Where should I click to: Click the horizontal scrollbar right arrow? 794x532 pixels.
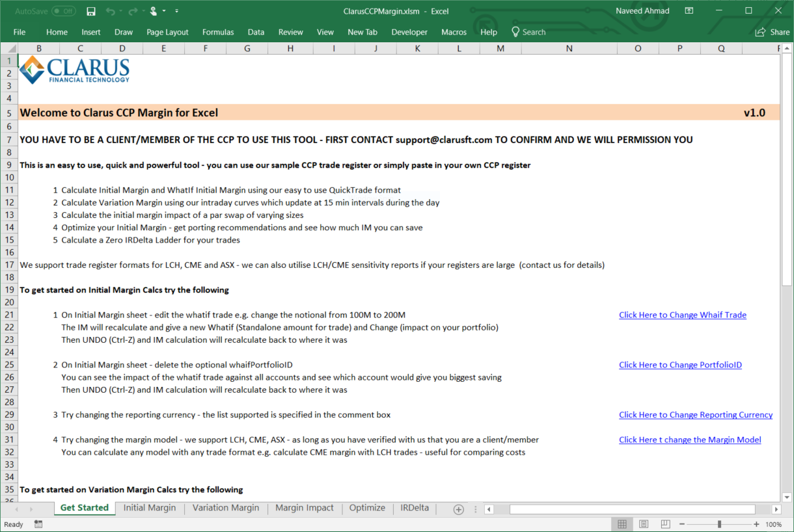[776, 509]
